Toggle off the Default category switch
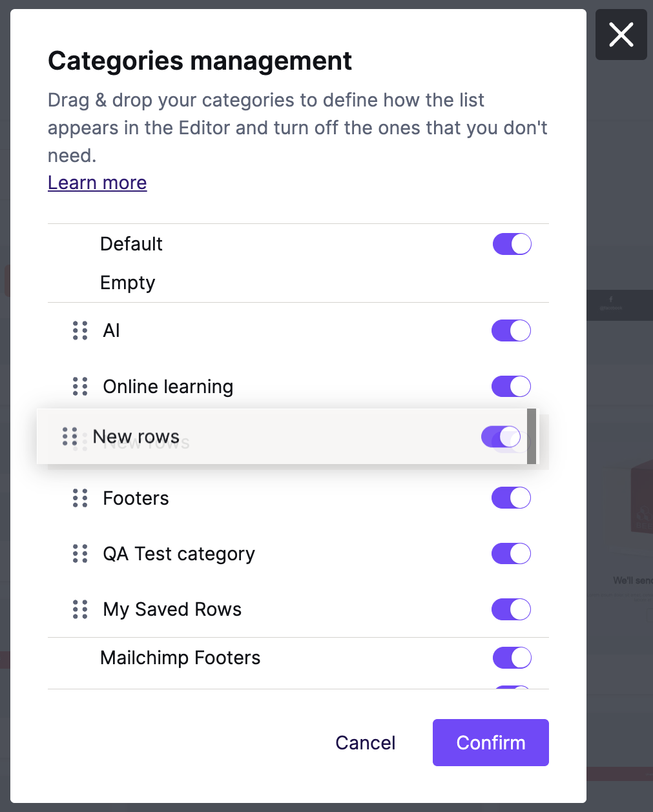This screenshot has width=653, height=812. point(512,244)
